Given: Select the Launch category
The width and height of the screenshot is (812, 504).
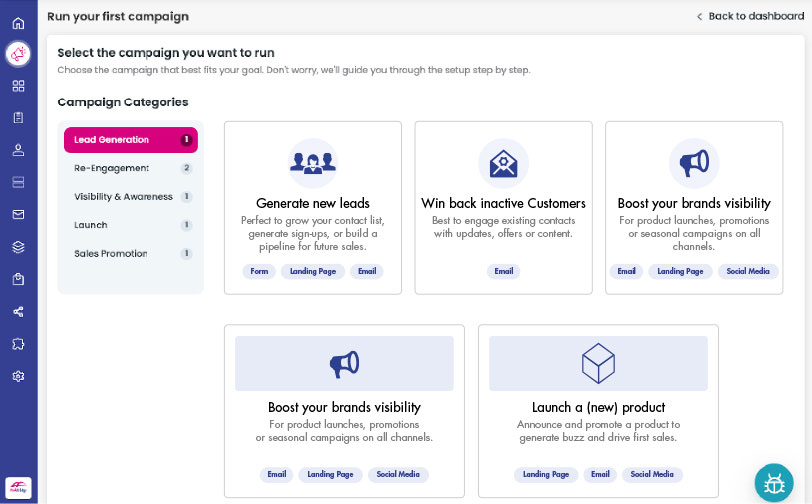Looking at the screenshot, I should click(130, 225).
